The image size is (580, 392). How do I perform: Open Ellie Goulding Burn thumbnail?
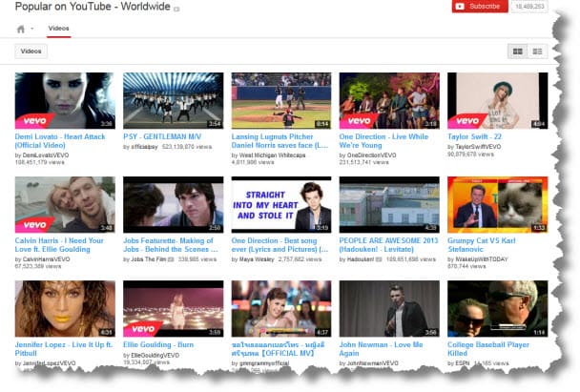[173, 309]
